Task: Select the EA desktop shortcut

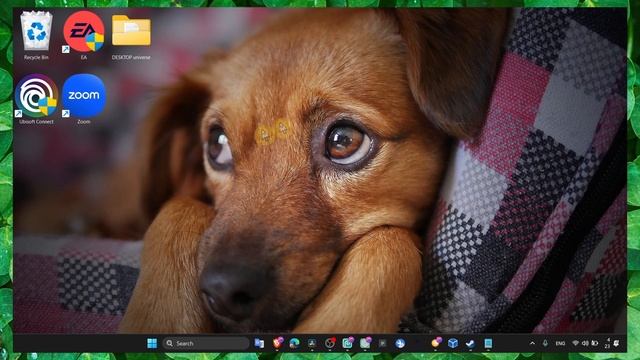Action: (84, 36)
